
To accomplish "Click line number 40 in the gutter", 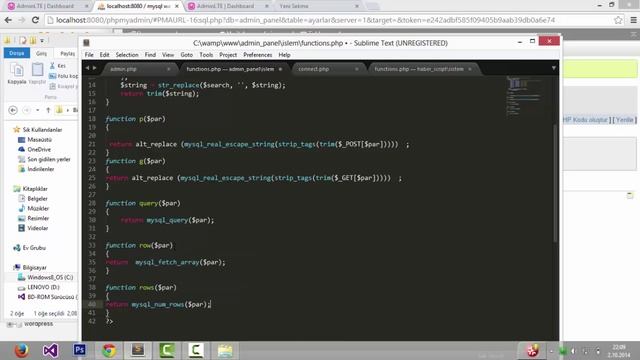I will [x=92, y=304].
